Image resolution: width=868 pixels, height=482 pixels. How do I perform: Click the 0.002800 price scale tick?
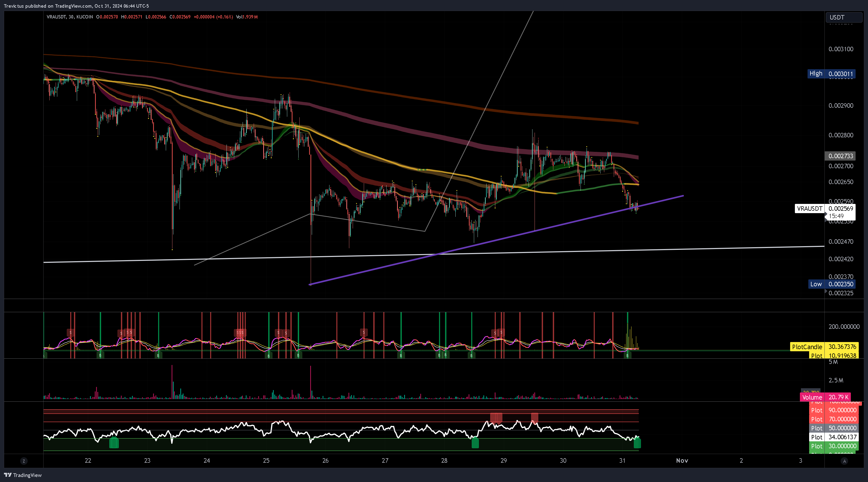[841, 135]
